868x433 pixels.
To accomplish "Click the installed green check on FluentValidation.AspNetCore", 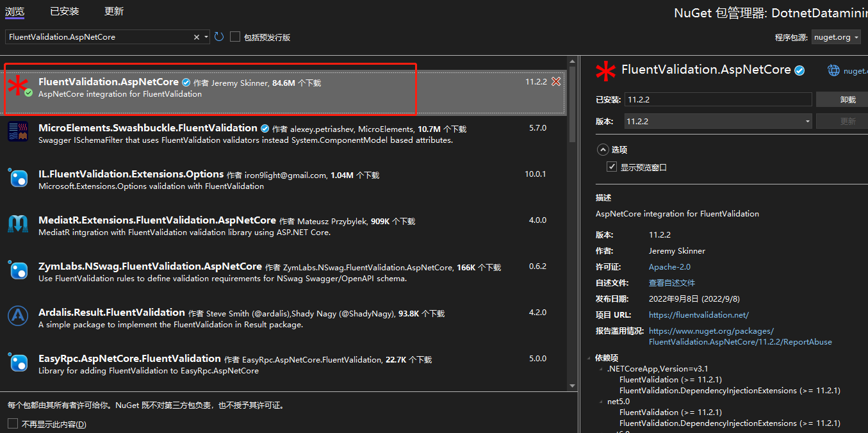I will click(x=28, y=93).
